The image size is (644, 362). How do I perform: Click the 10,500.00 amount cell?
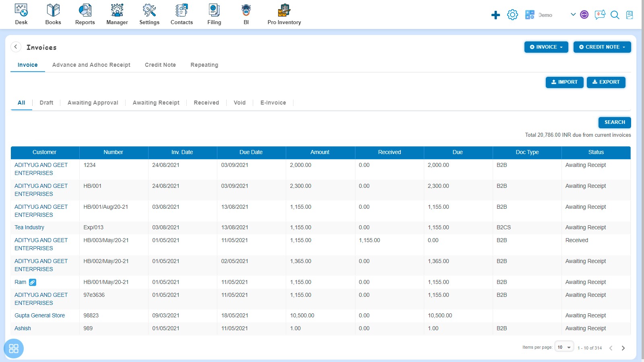[302, 315]
